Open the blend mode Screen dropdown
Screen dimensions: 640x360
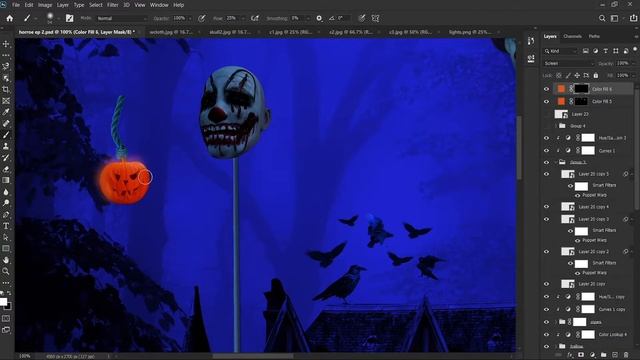[x=569, y=63]
